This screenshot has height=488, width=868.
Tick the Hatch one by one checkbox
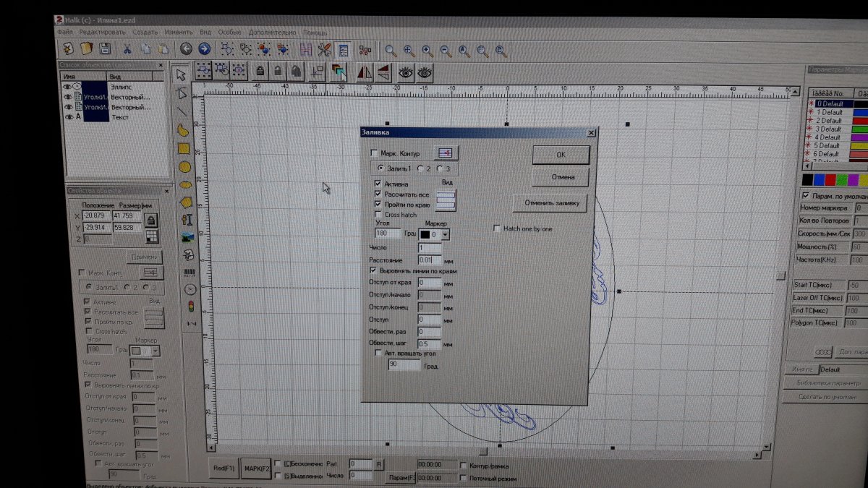(x=497, y=228)
